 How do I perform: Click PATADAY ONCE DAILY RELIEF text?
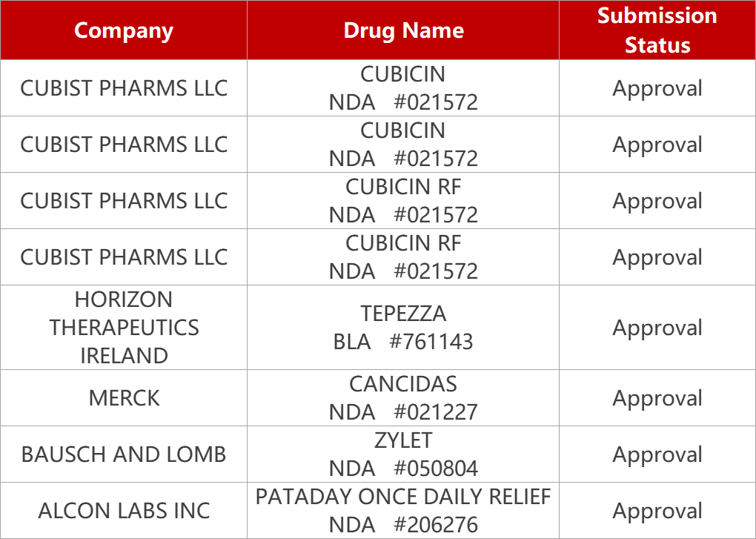click(403, 497)
